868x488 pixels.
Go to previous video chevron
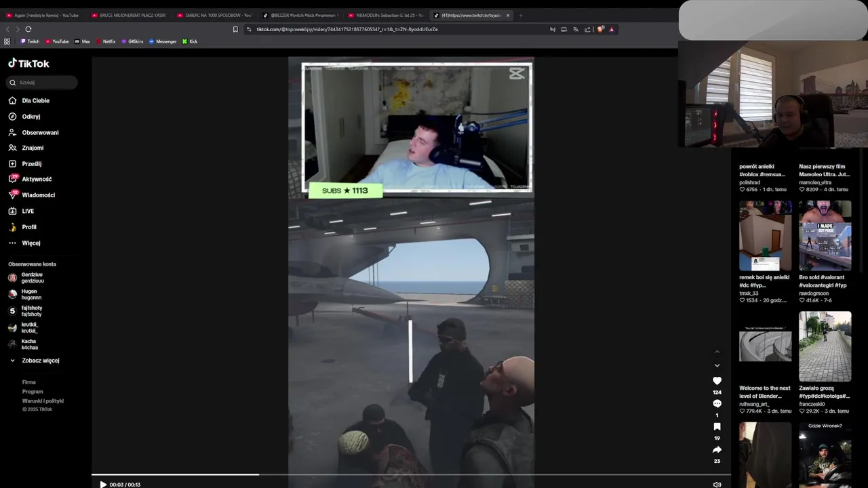tap(717, 352)
